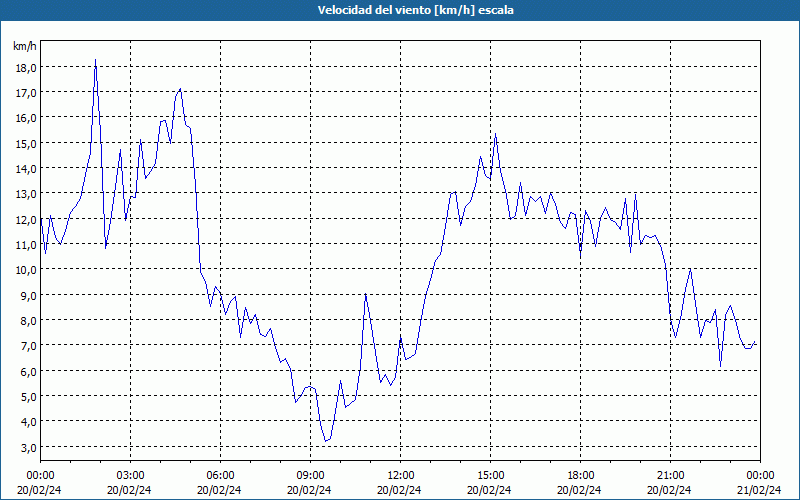
Task: Click the 7,0 y-axis value
Action: click(x=27, y=346)
